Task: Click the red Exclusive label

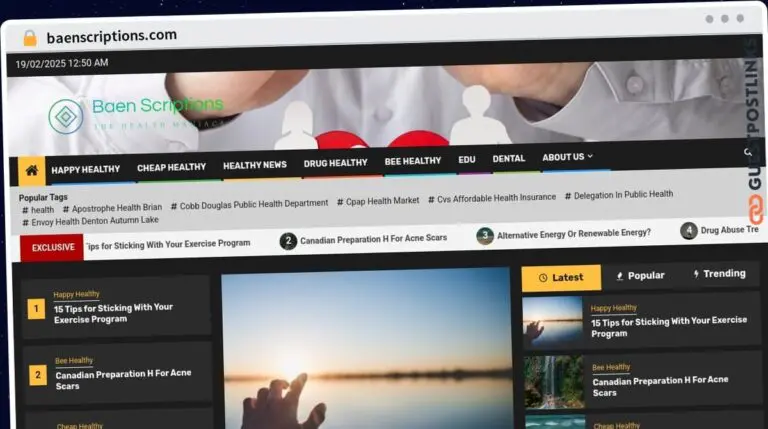Action: 52,248
